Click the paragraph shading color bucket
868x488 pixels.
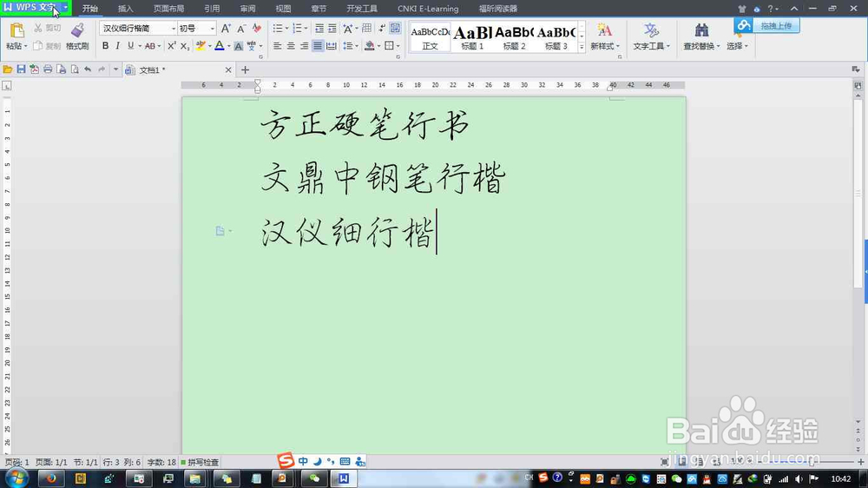(369, 46)
